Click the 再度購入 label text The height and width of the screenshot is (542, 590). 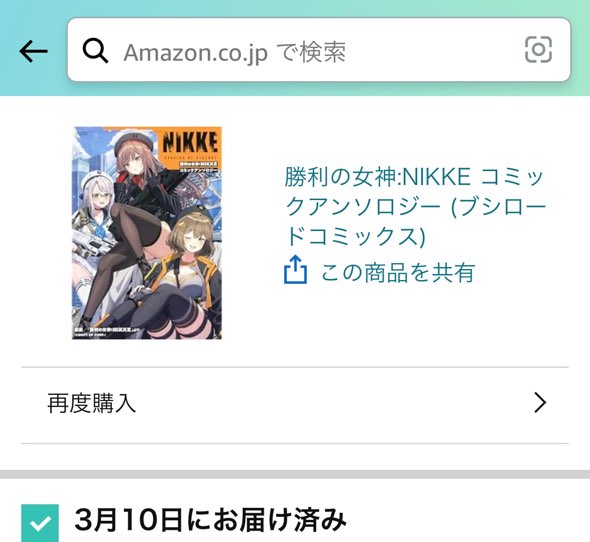pos(91,403)
